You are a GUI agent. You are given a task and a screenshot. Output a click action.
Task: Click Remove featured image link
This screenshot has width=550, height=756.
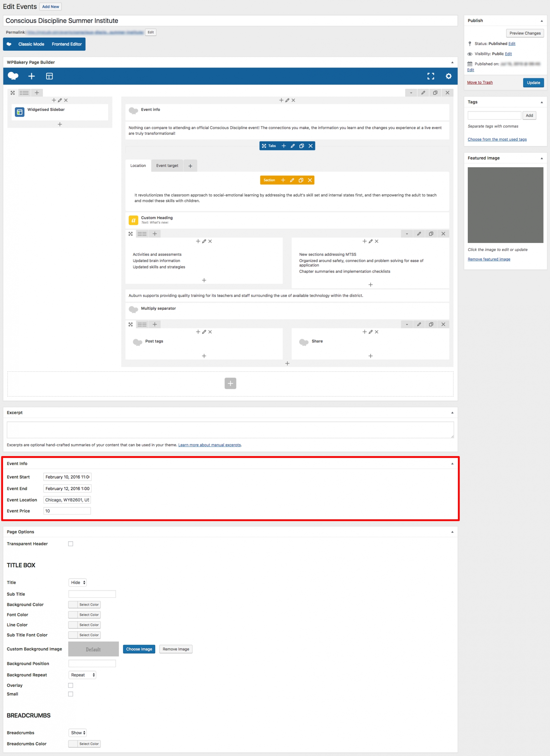(489, 259)
